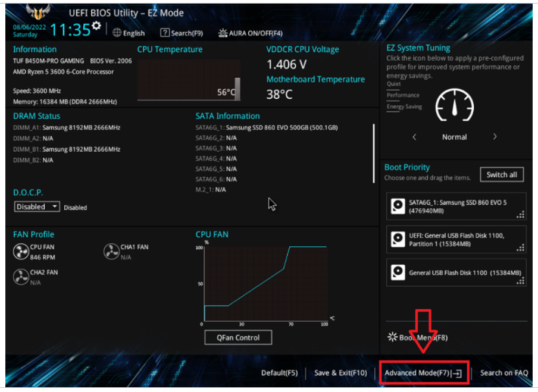Click SATA6G_4 N/A row
The width and height of the screenshot is (538, 392).
click(216, 158)
